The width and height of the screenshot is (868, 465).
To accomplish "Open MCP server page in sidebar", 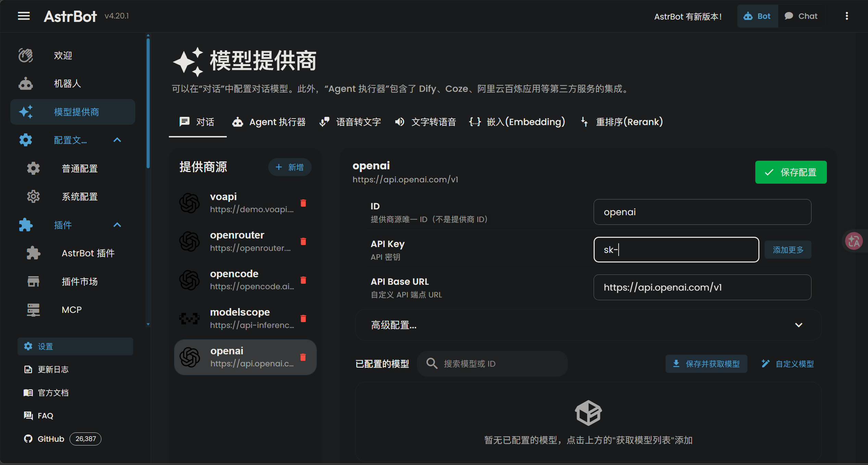I will (72, 310).
